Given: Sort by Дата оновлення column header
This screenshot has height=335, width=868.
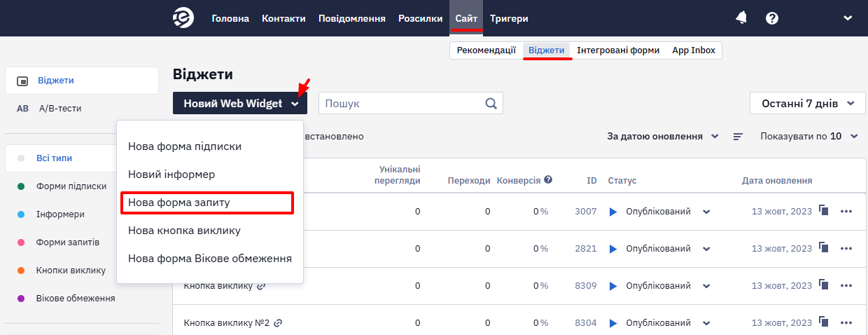Looking at the screenshot, I should pos(777,180).
